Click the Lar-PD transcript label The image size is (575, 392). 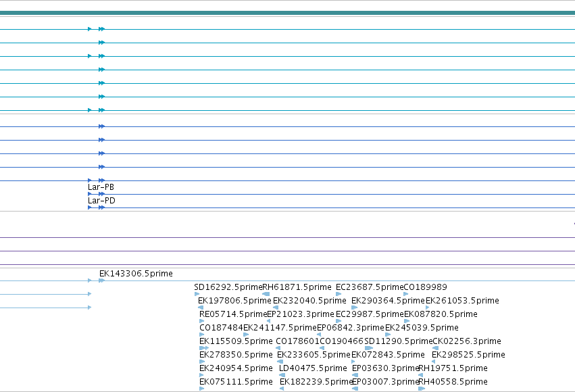click(x=101, y=201)
